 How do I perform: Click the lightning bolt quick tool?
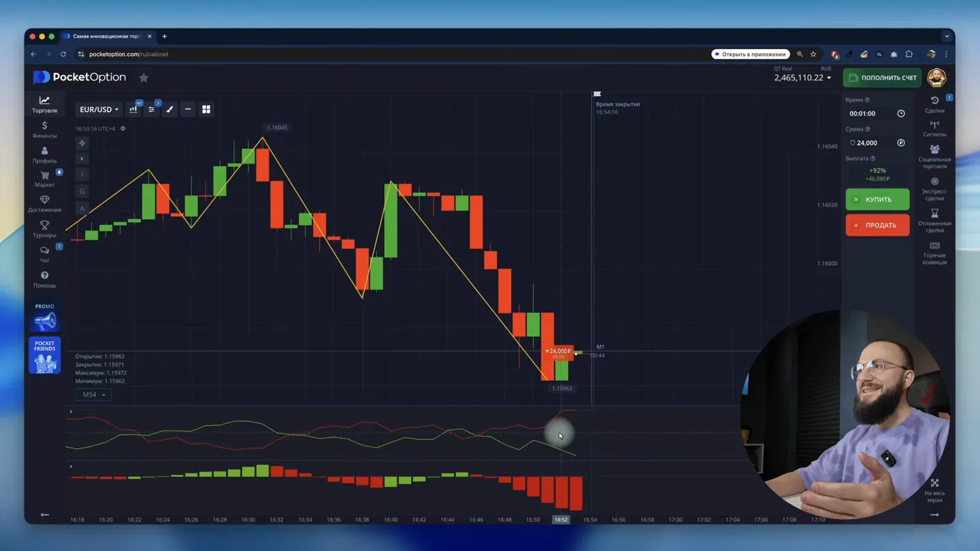82,143
